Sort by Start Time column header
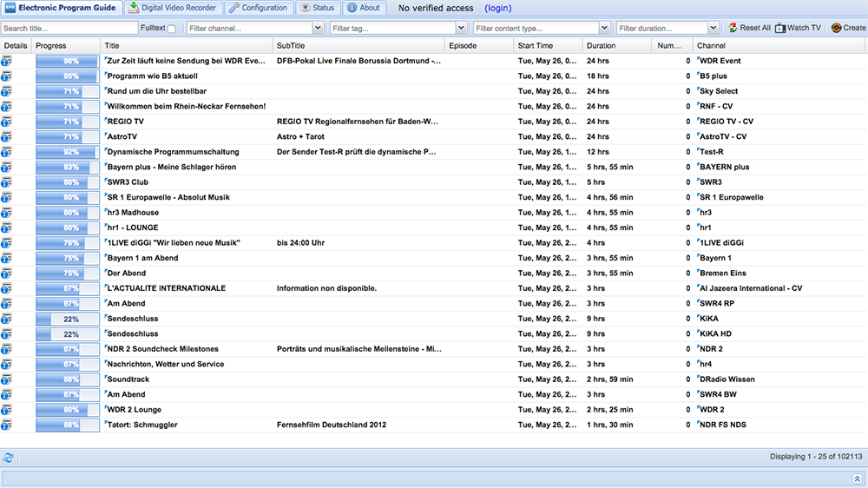868x488 pixels. [x=548, y=46]
